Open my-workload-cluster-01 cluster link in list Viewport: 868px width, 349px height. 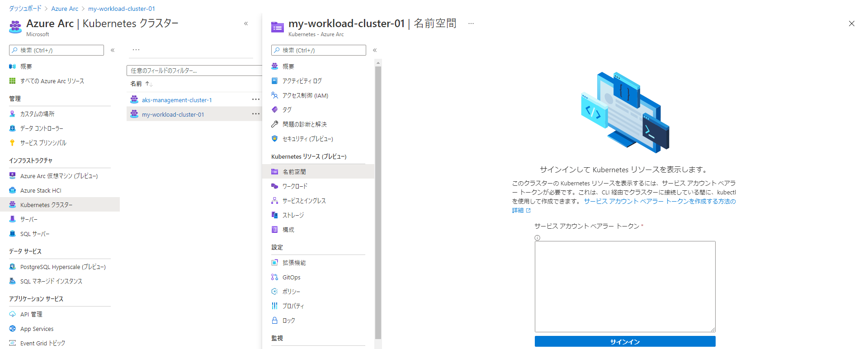[173, 114]
